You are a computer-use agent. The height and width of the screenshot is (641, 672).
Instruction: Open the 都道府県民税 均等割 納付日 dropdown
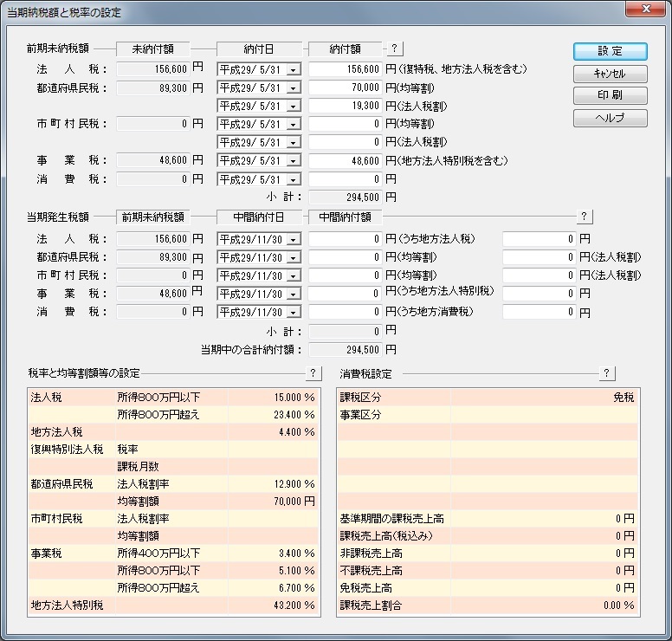pyautogui.click(x=292, y=87)
